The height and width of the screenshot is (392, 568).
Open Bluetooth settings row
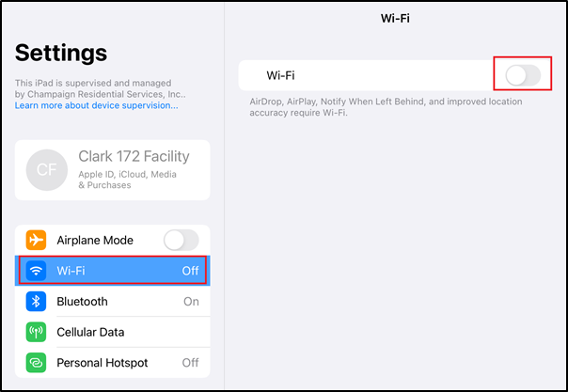click(112, 301)
